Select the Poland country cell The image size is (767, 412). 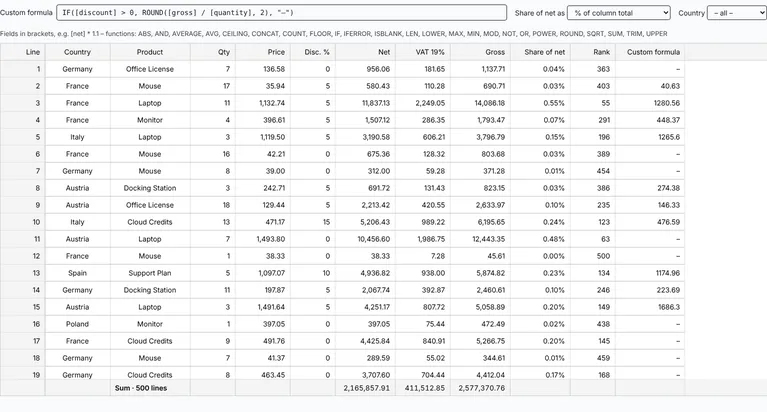[x=77, y=324]
